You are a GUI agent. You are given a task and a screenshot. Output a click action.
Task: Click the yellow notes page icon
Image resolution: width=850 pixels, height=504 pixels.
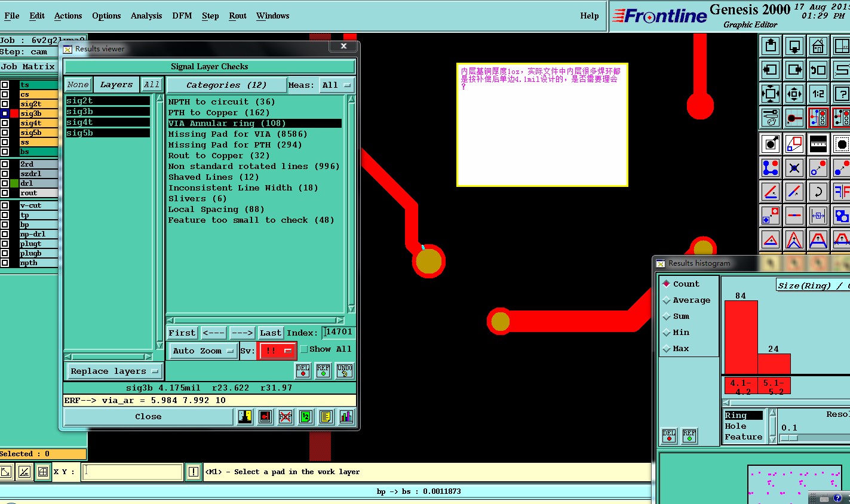[326, 416]
